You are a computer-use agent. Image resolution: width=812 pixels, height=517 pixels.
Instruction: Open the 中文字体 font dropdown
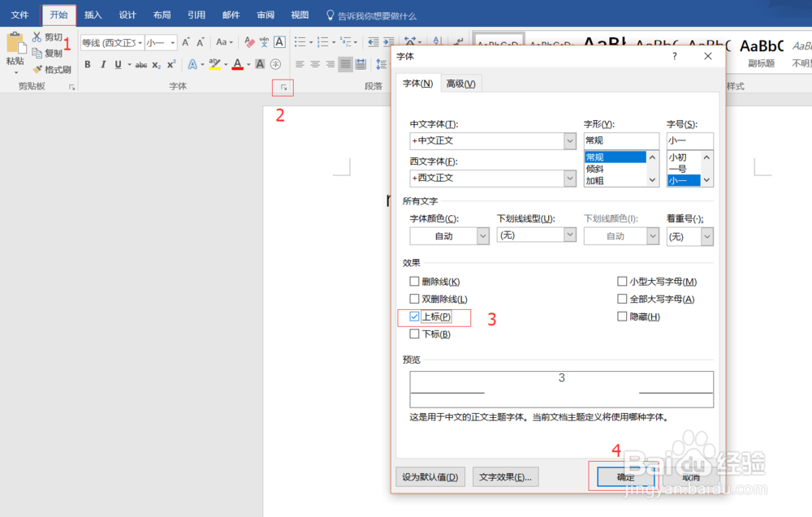[571, 140]
